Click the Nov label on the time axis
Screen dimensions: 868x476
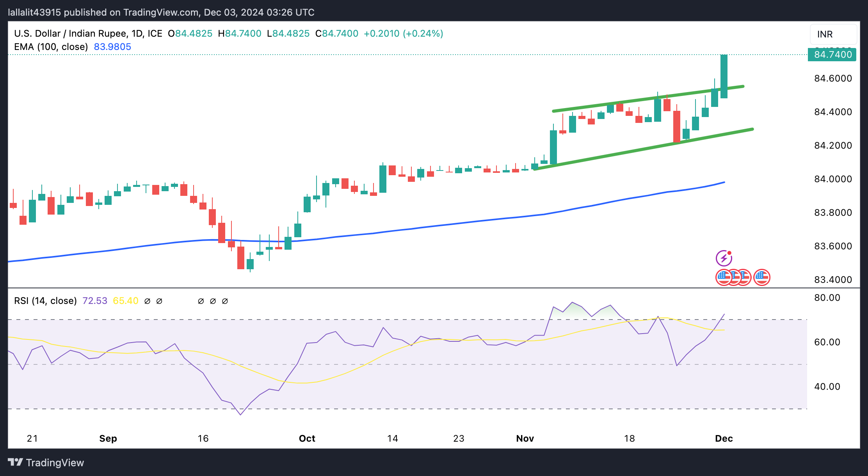(x=525, y=439)
